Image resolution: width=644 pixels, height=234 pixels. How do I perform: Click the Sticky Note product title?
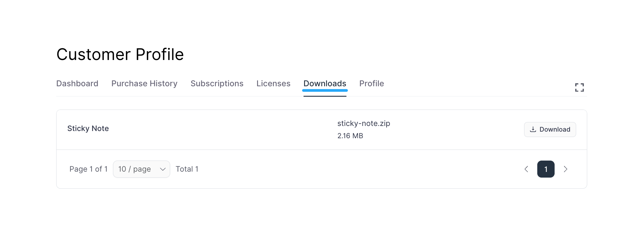tap(88, 128)
